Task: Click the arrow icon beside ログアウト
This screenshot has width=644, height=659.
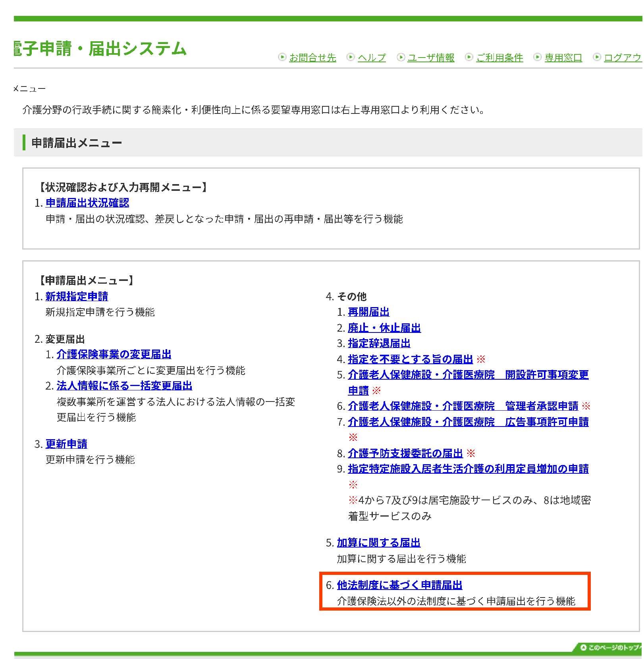Action: (597, 57)
